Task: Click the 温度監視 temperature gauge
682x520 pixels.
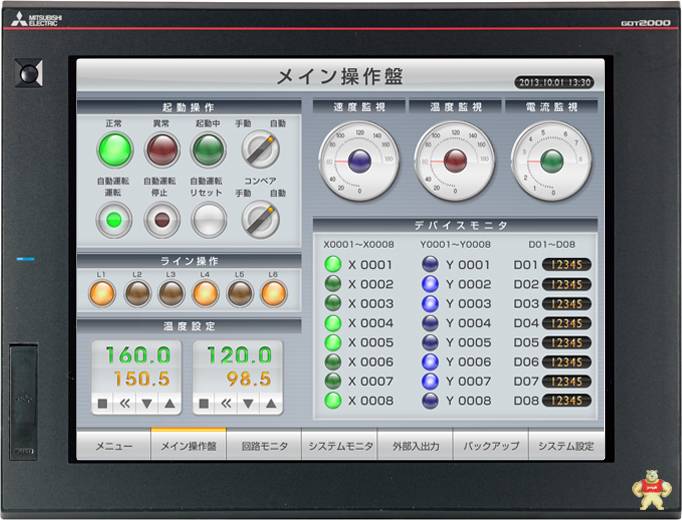Action: (455, 161)
